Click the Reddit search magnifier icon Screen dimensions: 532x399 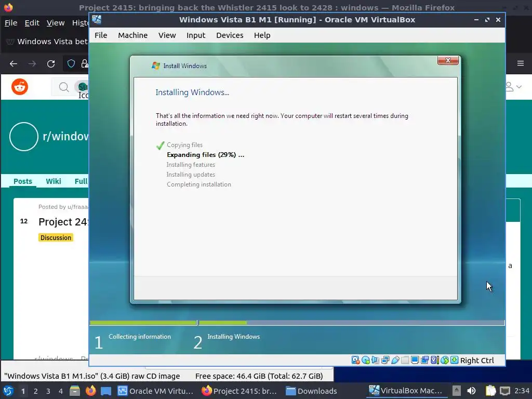[x=64, y=87]
